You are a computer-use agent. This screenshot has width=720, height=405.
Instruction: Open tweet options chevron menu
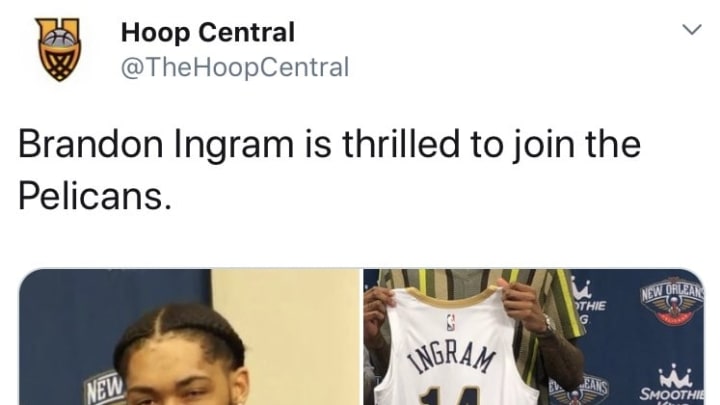tap(692, 29)
